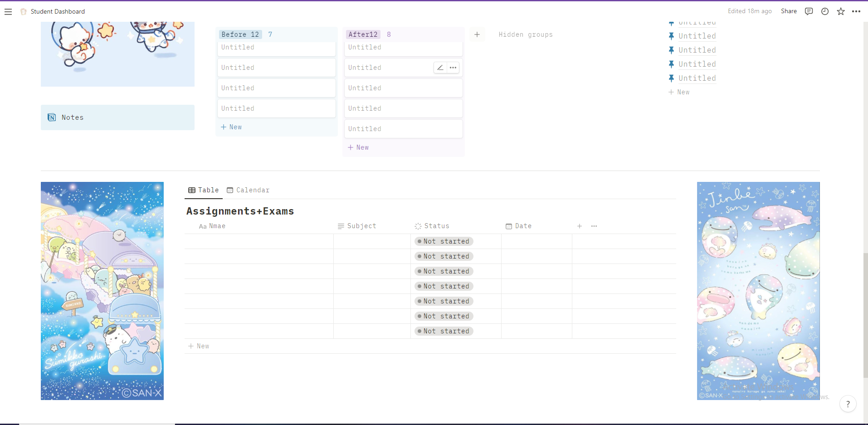Open page comments via speech bubble icon
Viewport: 868px width, 425px height.
809,11
